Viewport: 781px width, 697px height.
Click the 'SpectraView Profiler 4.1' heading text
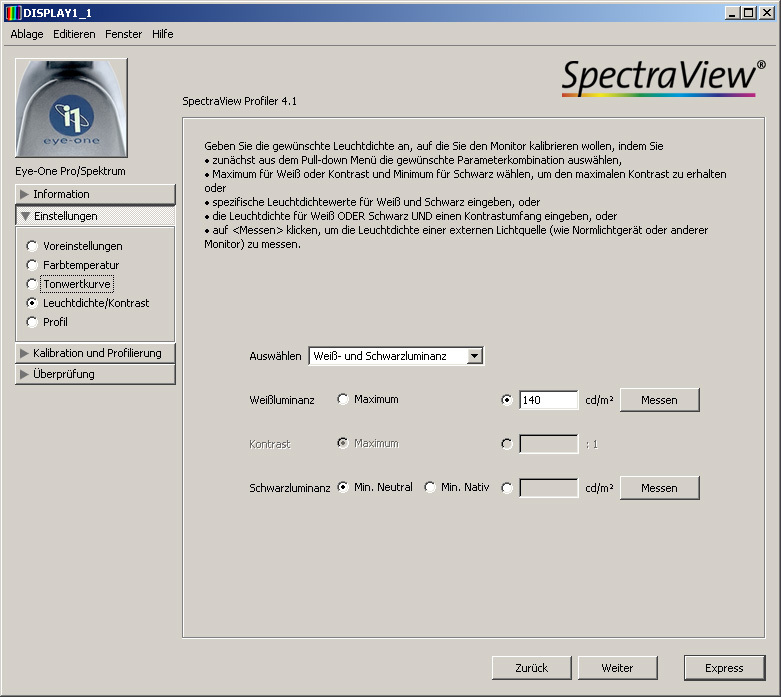coord(239,101)
